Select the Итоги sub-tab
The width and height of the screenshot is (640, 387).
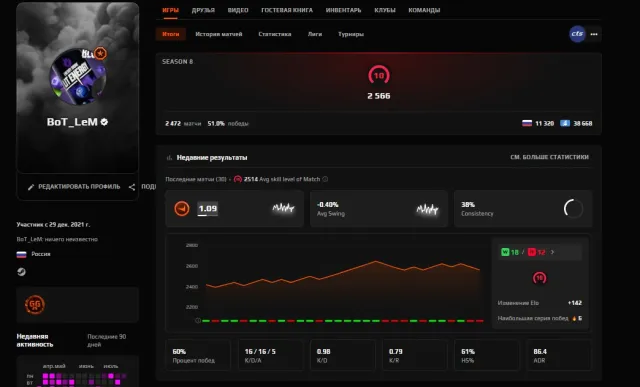(x=171, y=34)
